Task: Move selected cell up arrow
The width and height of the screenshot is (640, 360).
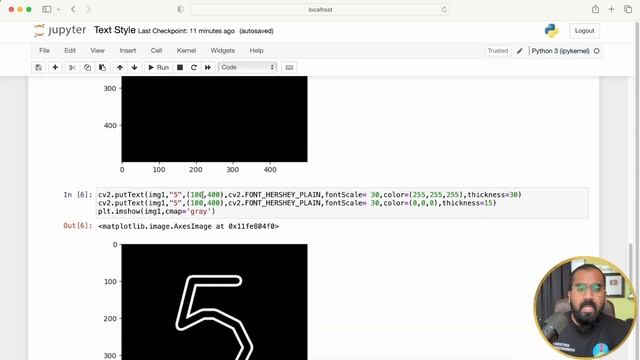Action: pyautogui.click(x=120, y=67)
